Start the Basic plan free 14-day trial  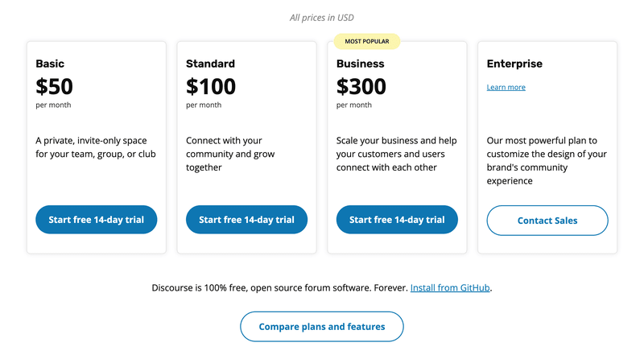[96, 220]
